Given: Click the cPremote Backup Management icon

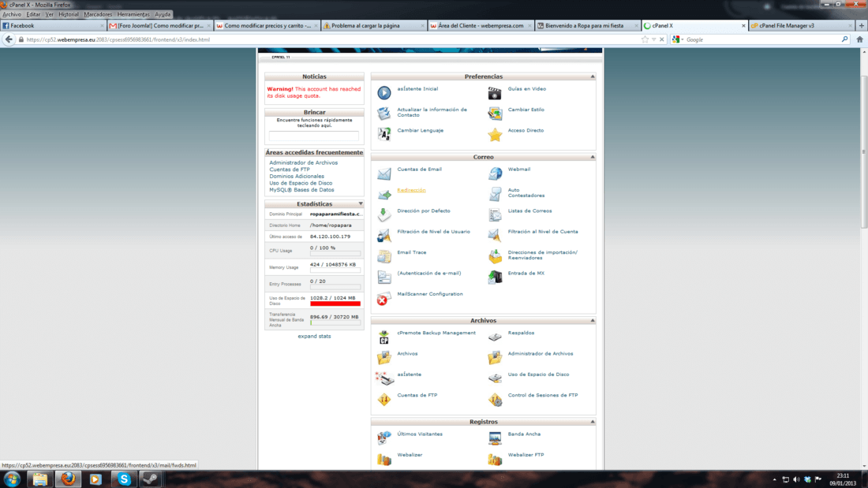Looking at the screenshot, I should (384, 337).
